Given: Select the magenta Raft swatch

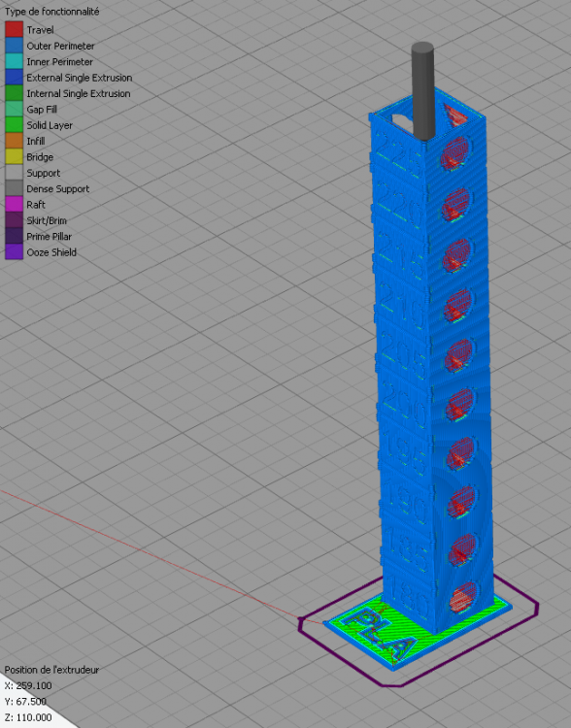Looking at the screenshot, I should pos(14,204).
